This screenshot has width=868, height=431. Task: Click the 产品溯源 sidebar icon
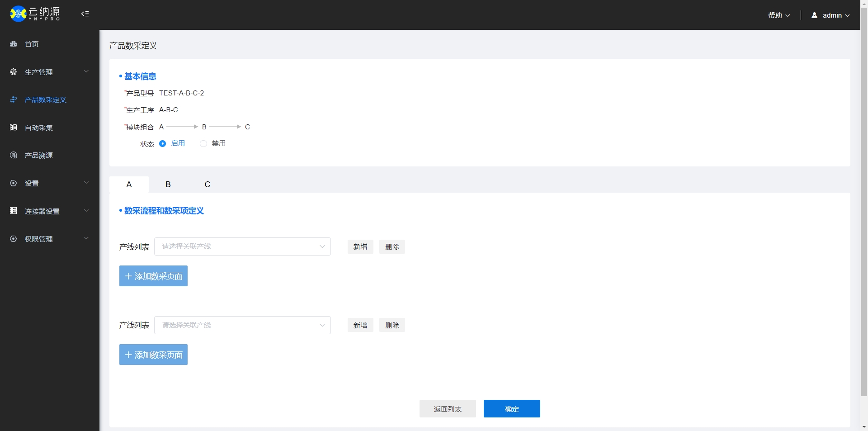(14, 155)
